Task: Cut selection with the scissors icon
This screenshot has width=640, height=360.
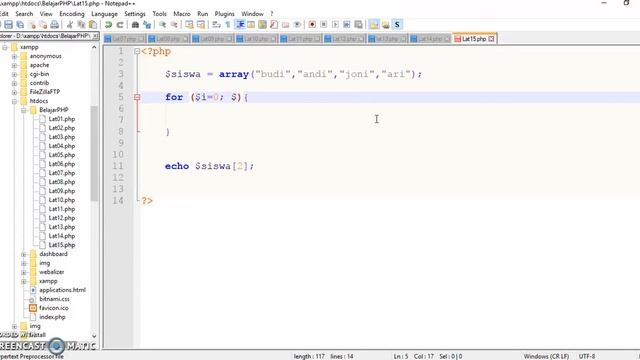Action: 70,24
